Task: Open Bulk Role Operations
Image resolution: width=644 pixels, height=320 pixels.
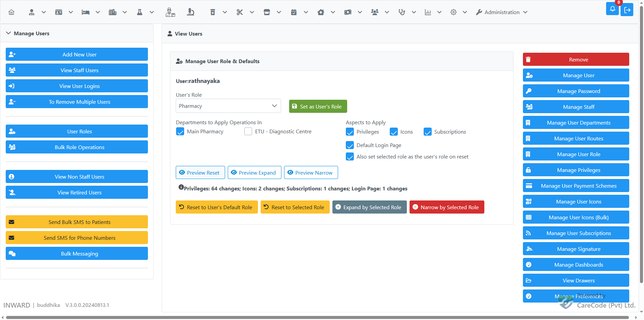Action: [77, 147]
